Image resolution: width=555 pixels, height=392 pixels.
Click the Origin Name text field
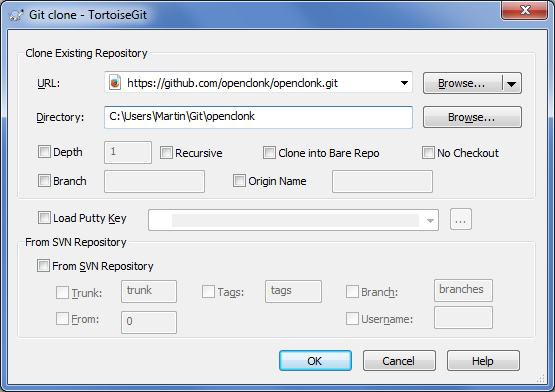pyautogui.click(x=382, y=181)
